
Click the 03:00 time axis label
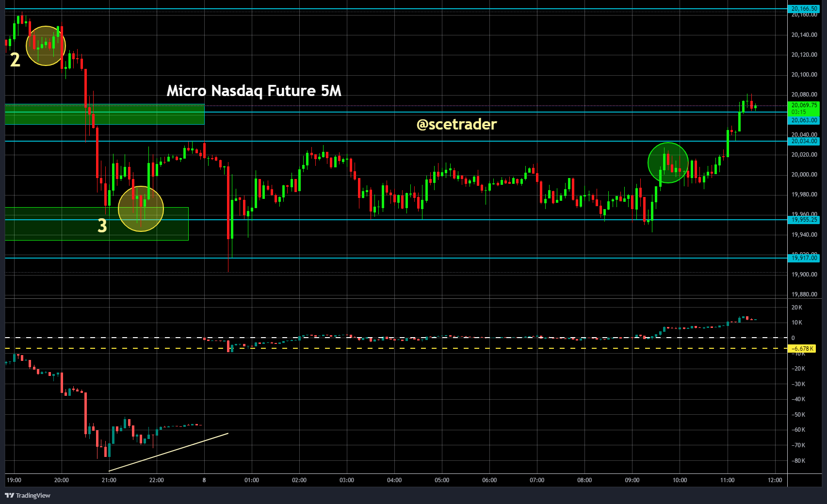click(347, 480)
